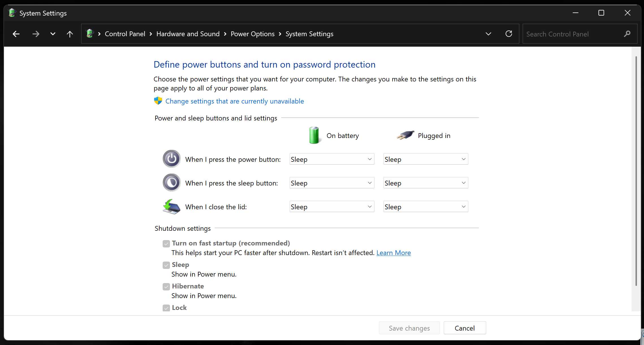Toggle the Lock checkbox
Viewport: 644px width, 345px height.
(166, 308)
